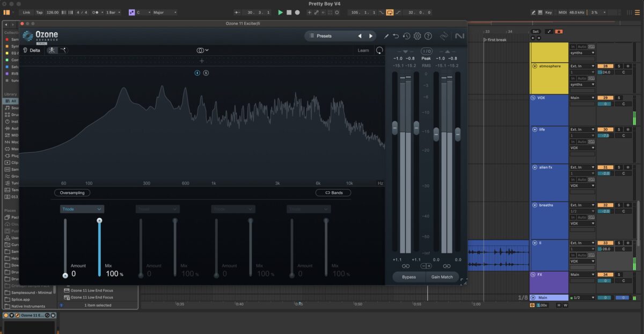Click the Ozone undo arrow icon
Screen dimensions: 644x334
(396, 36)
